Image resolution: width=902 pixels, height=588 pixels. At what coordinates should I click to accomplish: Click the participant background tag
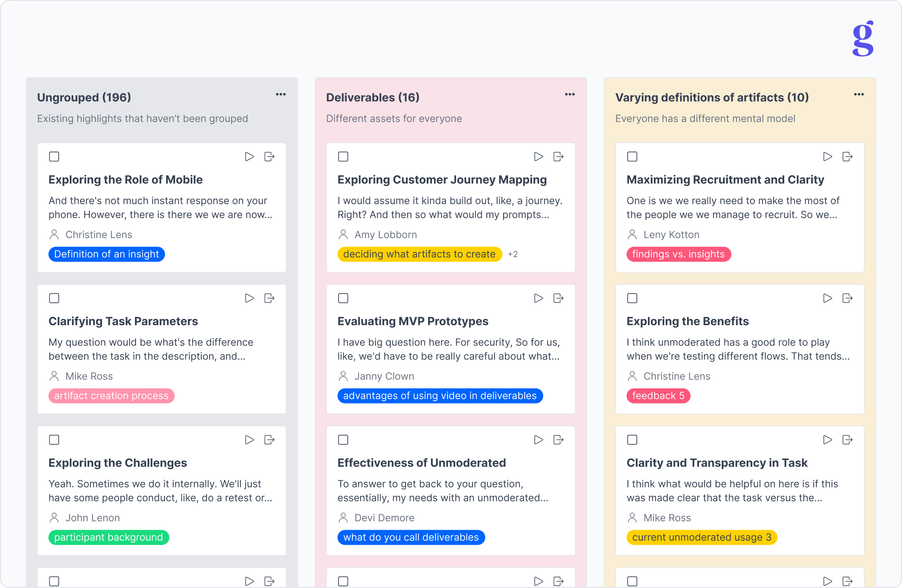point(109,538)
